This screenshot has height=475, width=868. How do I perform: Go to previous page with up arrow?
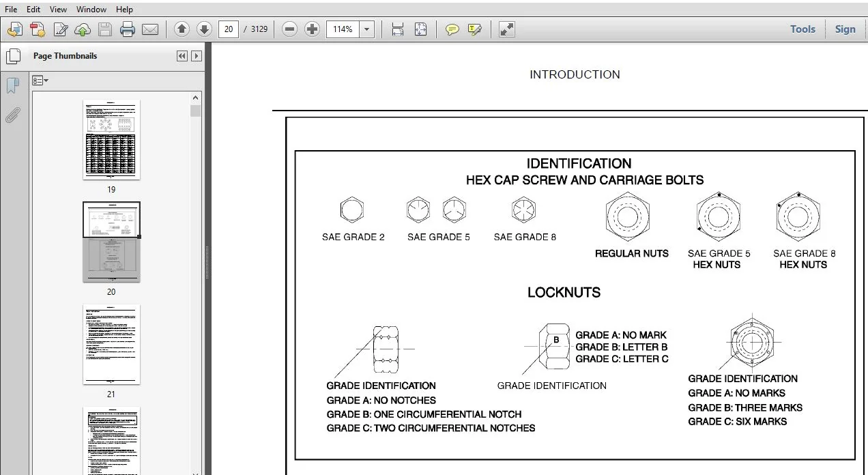pos(182,29)
